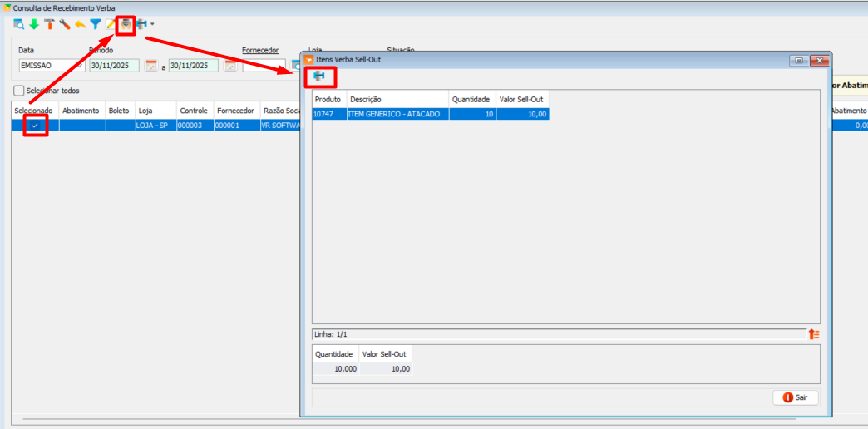Open the calendar picker for end date

click(230, 66)
